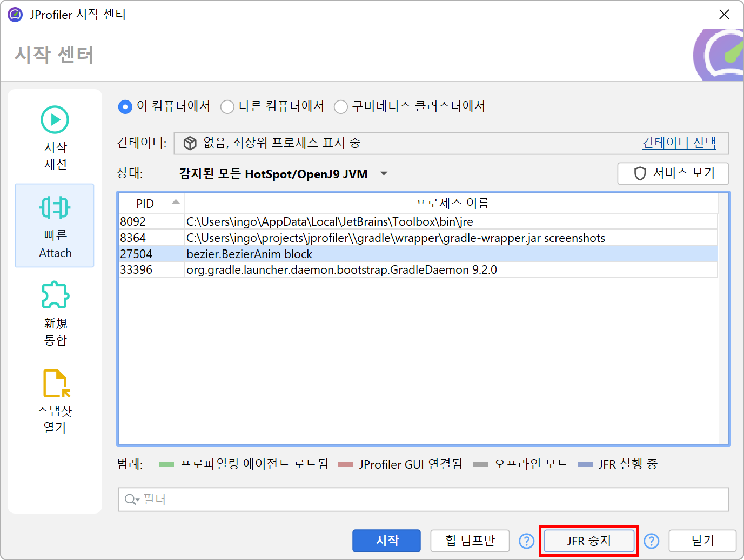
Task: Open the 시작 세션 (Start Session) play icon
Action: click(55, 120)
